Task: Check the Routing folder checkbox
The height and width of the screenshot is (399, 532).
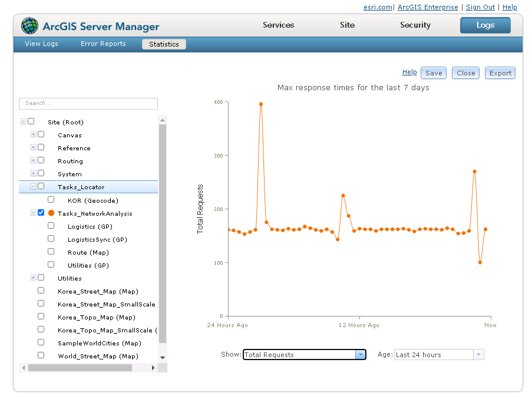Action: pos(41,160)
